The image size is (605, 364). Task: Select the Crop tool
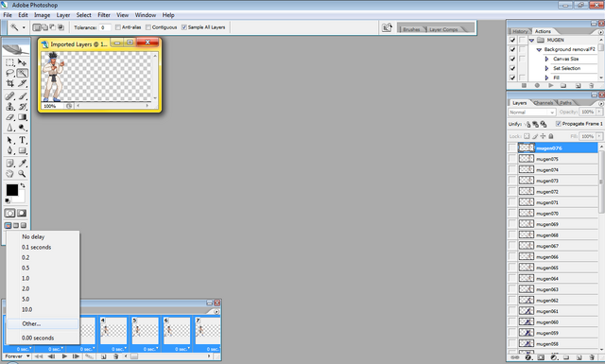[10, 83]
